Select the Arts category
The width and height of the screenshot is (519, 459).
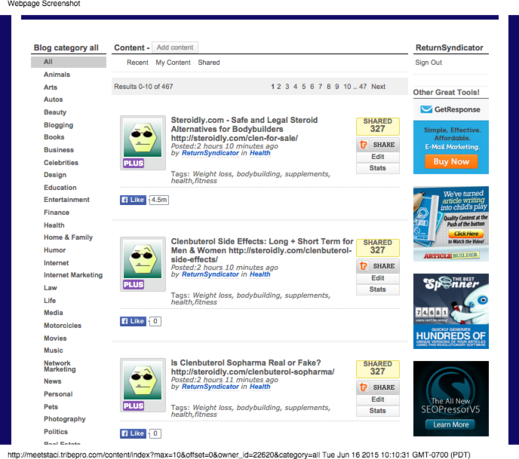point(51,87)
